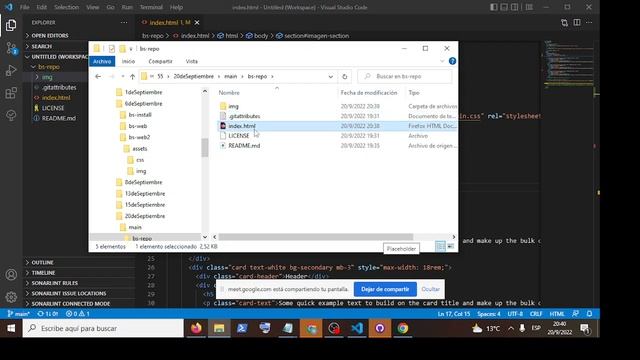
Task: Click the navigation pane vertical scrollbar
Action: (204, 147)
